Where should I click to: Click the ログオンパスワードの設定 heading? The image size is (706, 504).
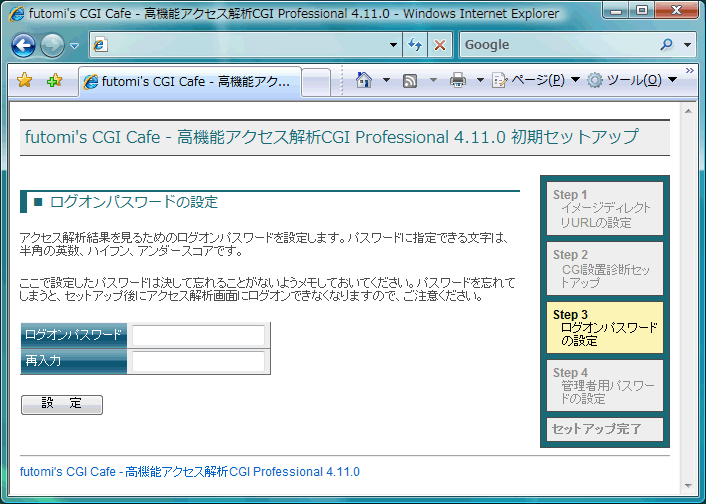(134, 202)
